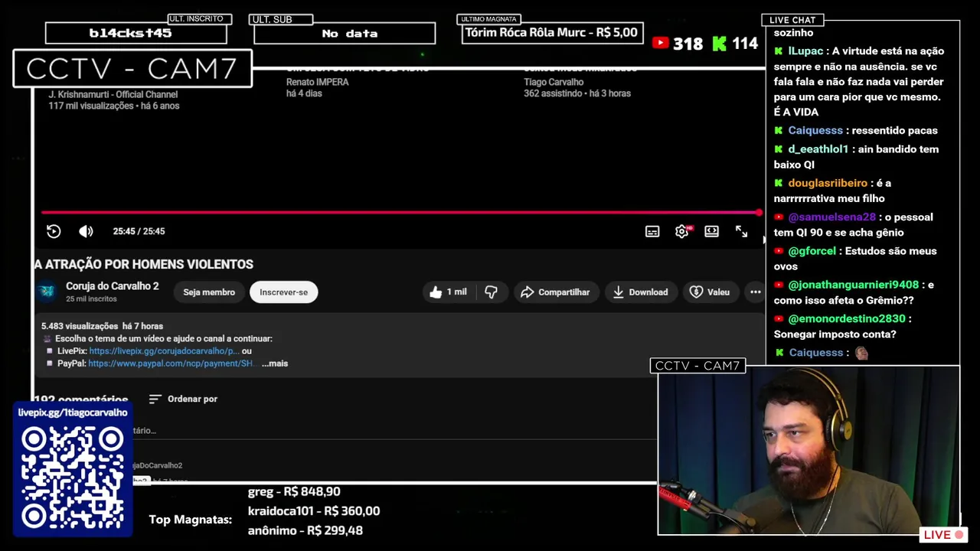Screen dimensions: 980x551
Task: Click latest subscriber b14ckst45
Action: pos(130,33)
